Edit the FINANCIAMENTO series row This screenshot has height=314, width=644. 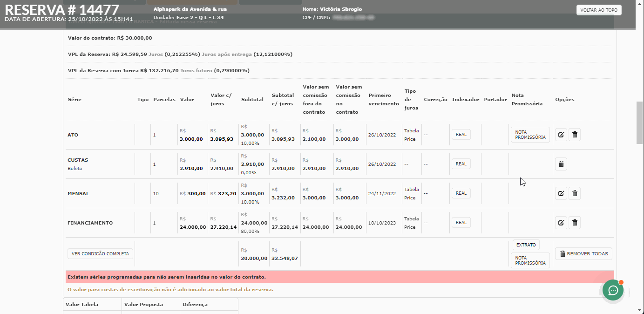[561, 223]
